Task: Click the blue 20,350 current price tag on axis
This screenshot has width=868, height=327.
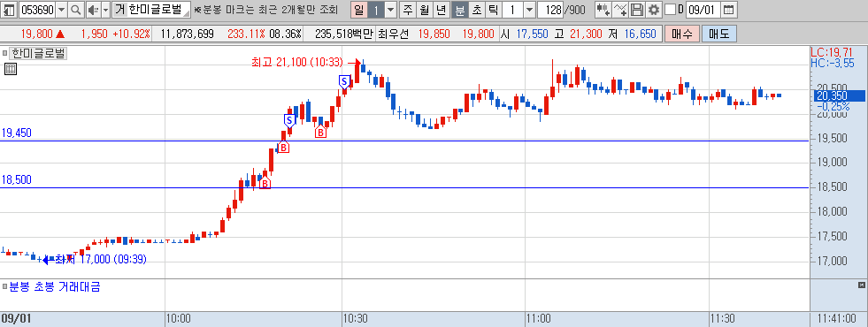Action: [x=839, y=95]
